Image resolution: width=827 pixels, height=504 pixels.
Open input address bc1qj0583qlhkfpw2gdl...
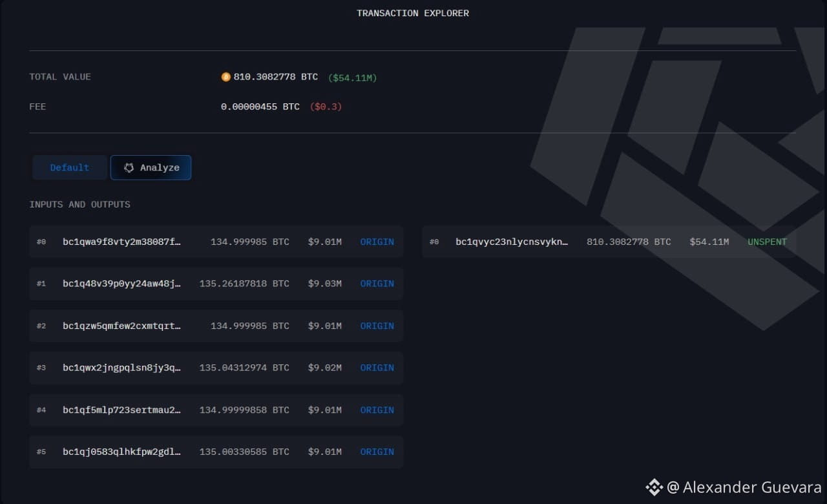coord(122,452)
